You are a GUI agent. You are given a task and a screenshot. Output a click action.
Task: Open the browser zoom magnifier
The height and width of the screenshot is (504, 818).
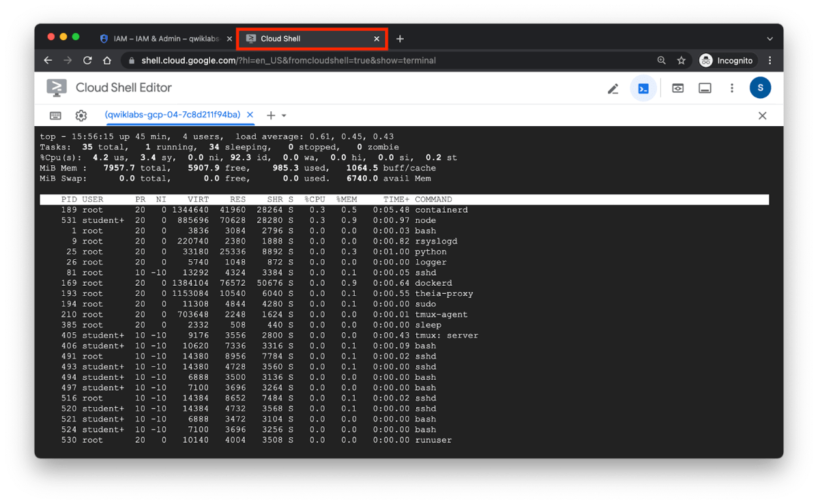pyautogui.click(x=662, y=61)
